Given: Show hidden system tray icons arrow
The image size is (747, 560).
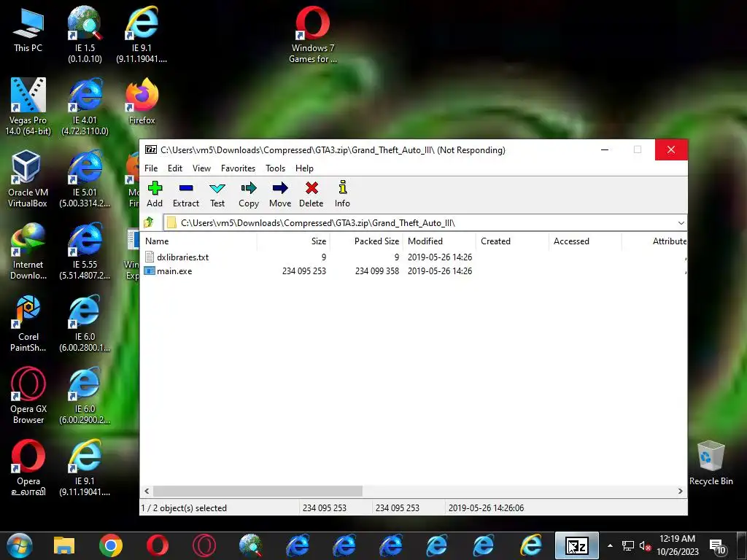Looking at the screenshot, I should click(x=610, y=545).
